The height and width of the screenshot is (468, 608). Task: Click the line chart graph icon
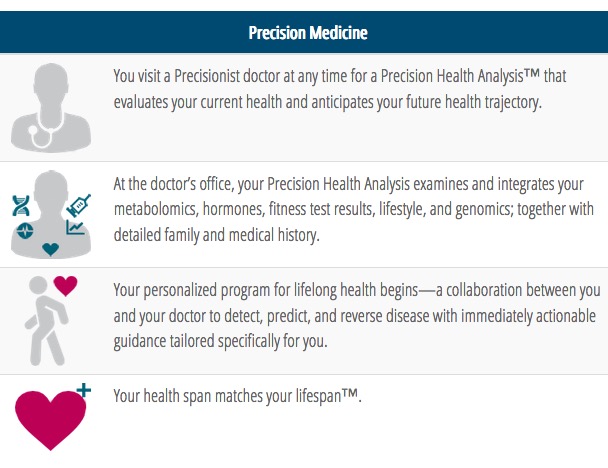75,227
